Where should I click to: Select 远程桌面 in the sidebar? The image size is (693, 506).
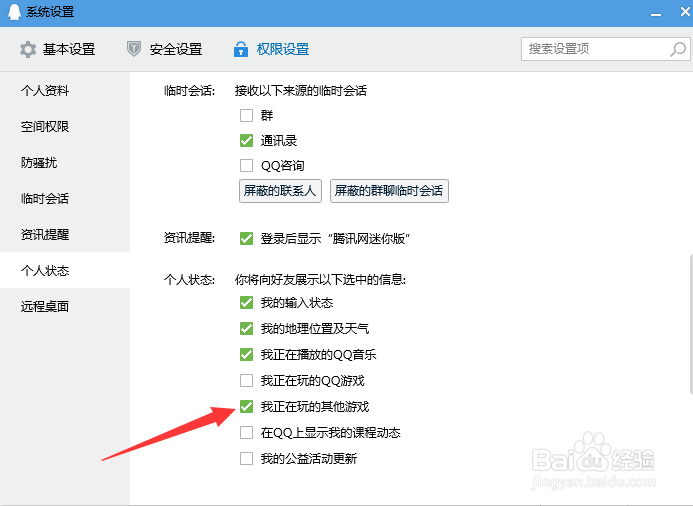[65, 306]
